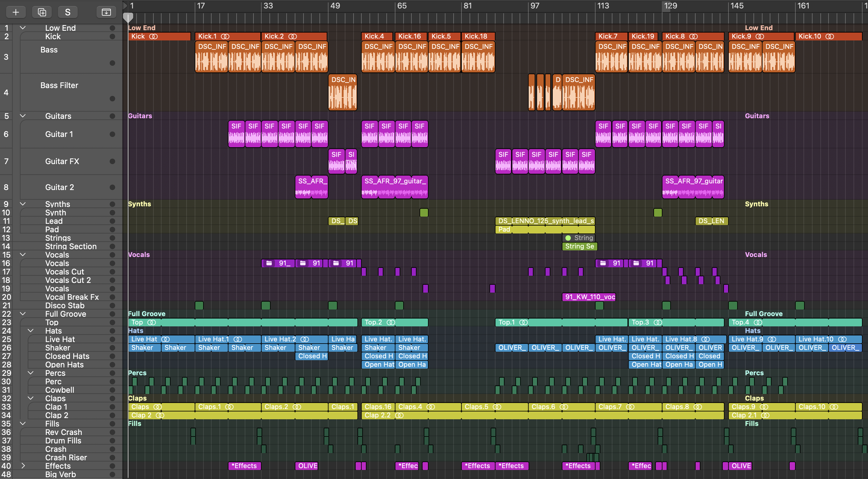The width and height of the screenshot is (868, 479).
Task: Click the loop icon on Live Hat.9 region
Action: tap(772, 339)
